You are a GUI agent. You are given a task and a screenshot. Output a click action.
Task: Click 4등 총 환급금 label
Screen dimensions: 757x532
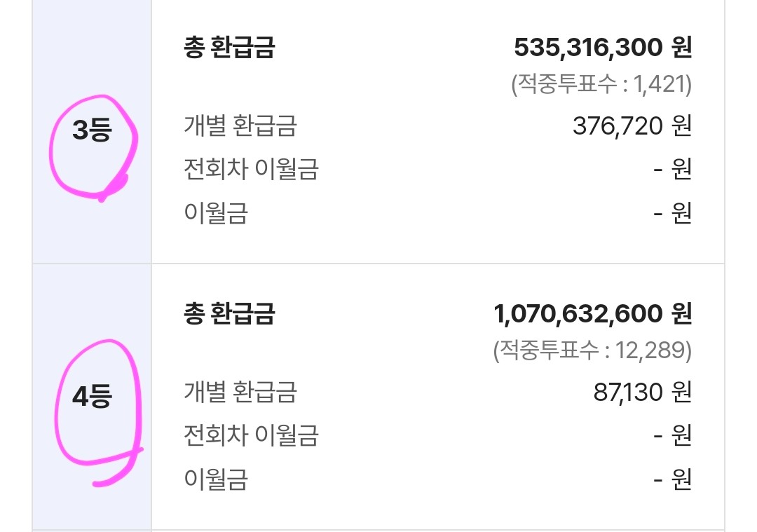coord(229,313)
